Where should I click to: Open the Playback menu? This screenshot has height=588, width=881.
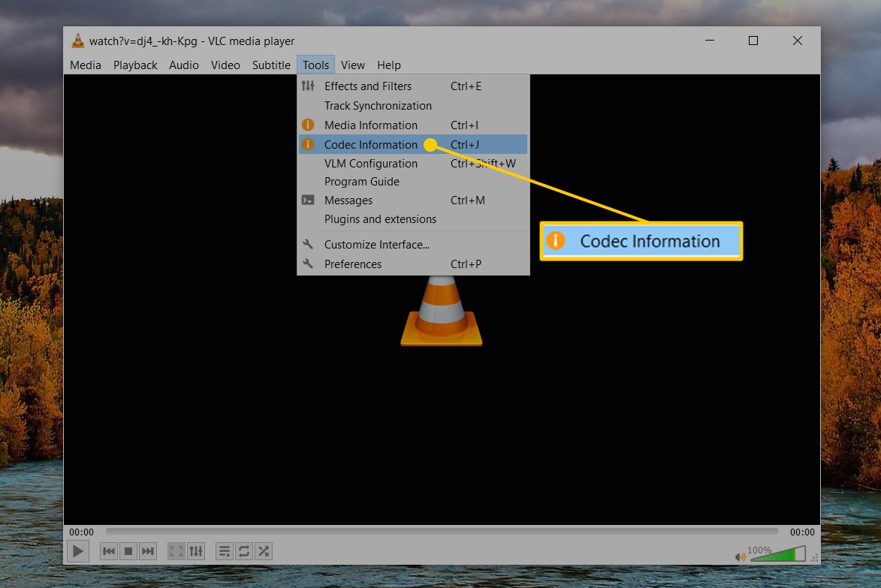[135, 65]
